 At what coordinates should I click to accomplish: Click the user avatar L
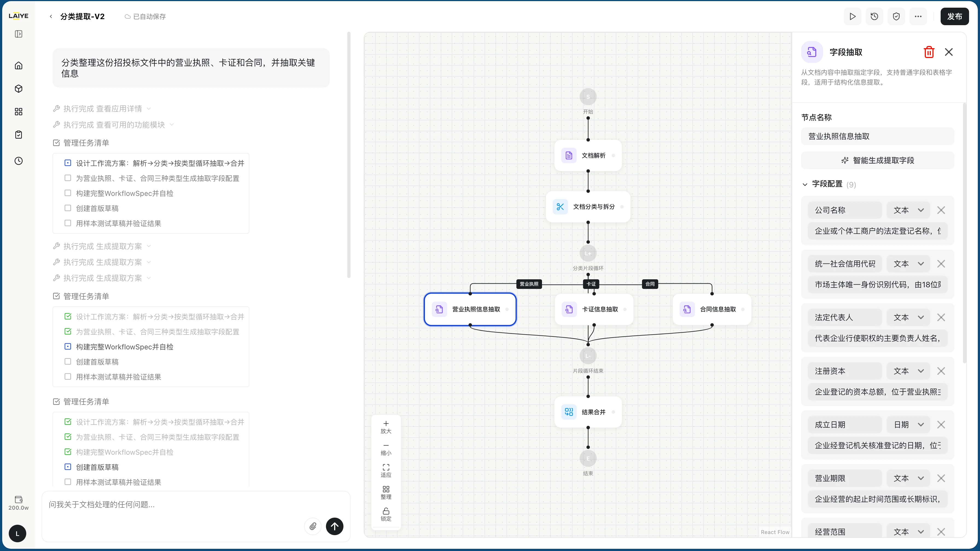[x=17, y=533]
